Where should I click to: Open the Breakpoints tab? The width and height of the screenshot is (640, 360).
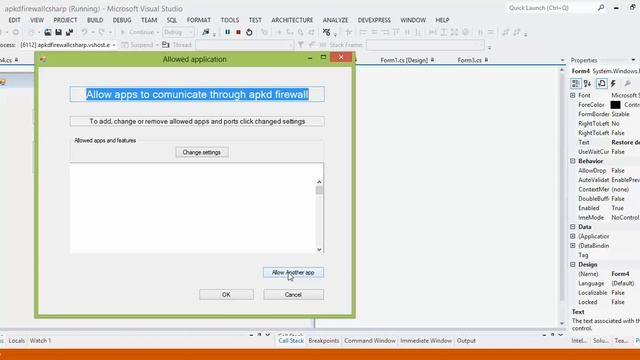click(324, 340)
